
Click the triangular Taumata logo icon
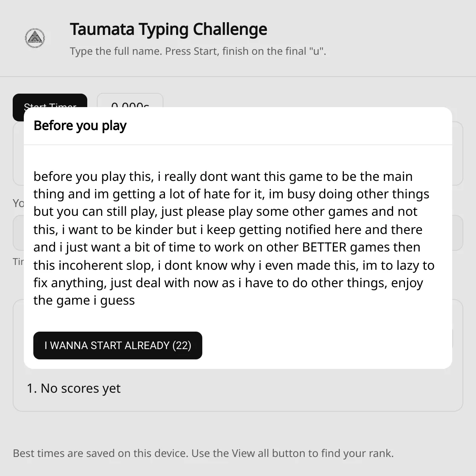pos(35,38)
